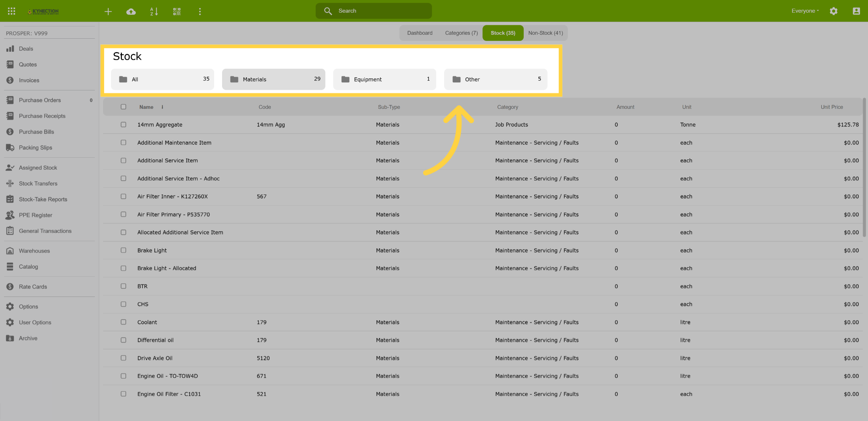Open the settings gear in top bar

[x=834, y=11]
